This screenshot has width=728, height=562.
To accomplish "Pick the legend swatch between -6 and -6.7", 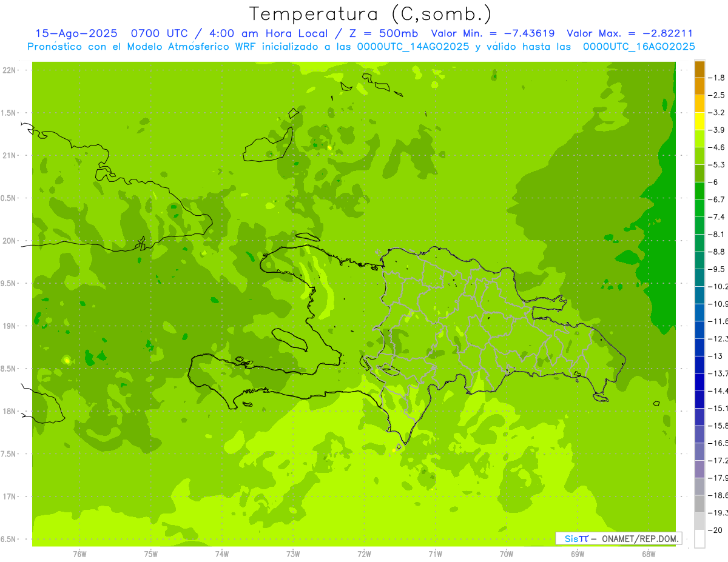I will click(x=699, y=191).
